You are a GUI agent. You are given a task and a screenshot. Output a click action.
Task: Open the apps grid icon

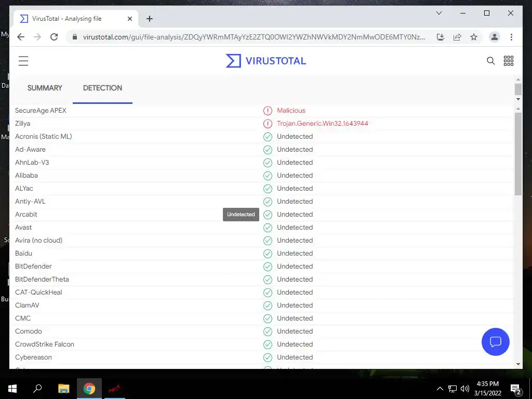(x=508, y=61)
